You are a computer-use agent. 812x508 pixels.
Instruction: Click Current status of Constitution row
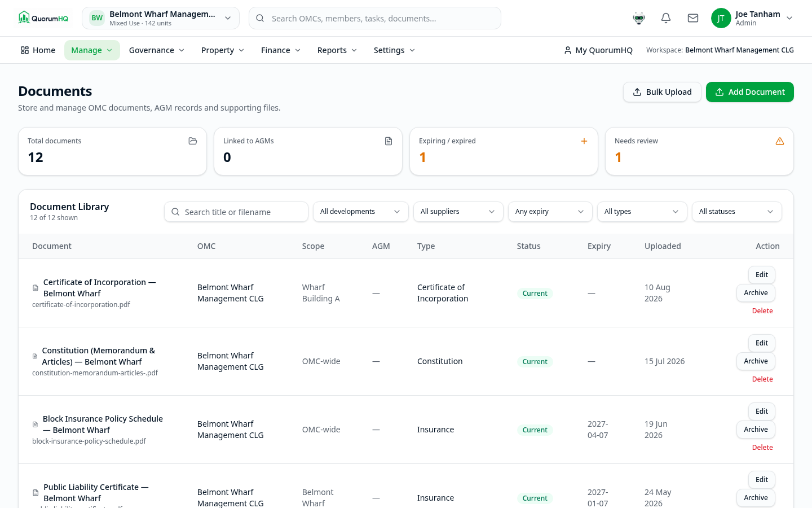point(535,362)
